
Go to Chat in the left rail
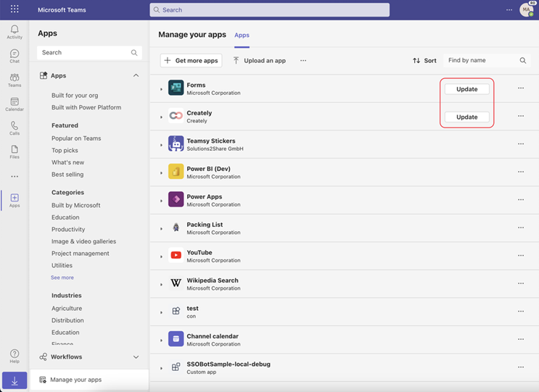point(15,56)
